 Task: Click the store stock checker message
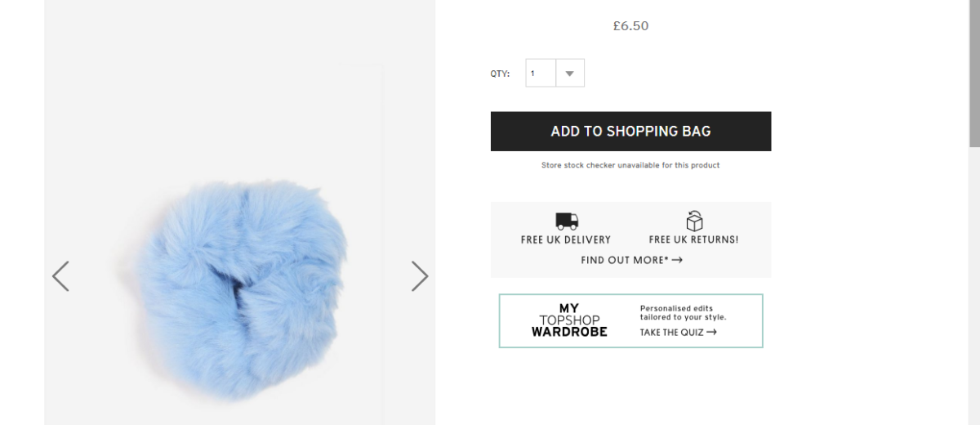point(630,165)
